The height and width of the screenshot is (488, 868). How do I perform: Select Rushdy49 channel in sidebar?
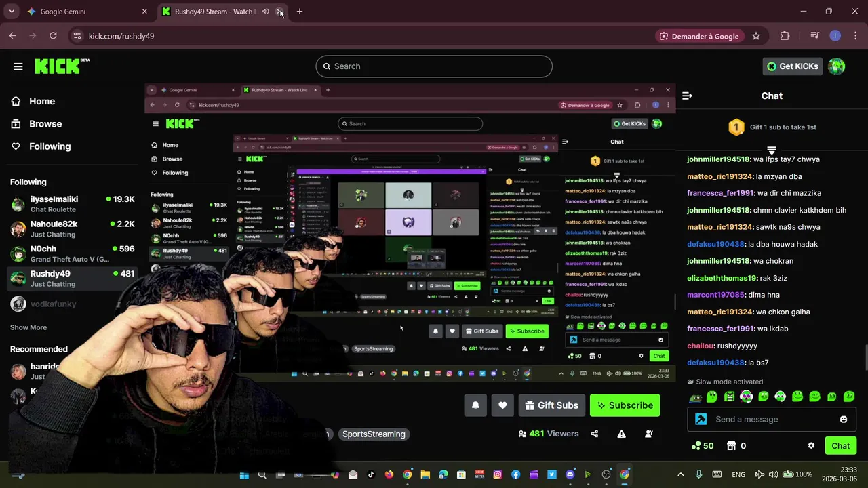click(72, 279)
